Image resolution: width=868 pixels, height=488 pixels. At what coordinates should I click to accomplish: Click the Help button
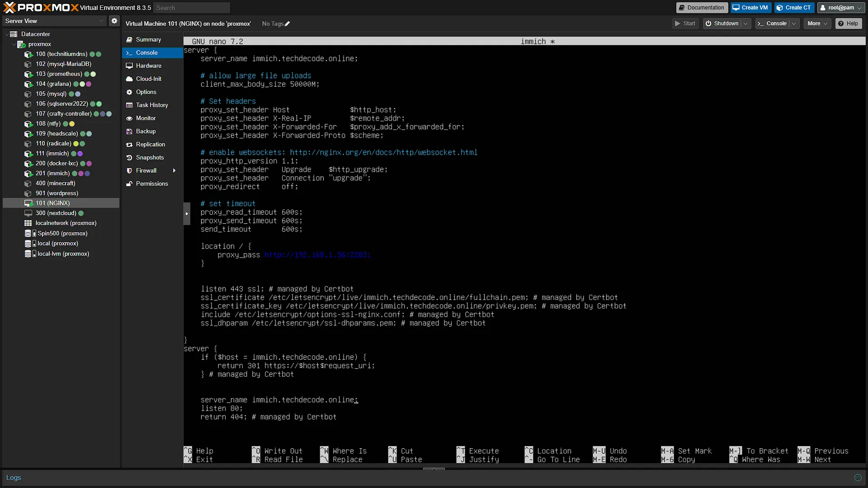(848, 23)
